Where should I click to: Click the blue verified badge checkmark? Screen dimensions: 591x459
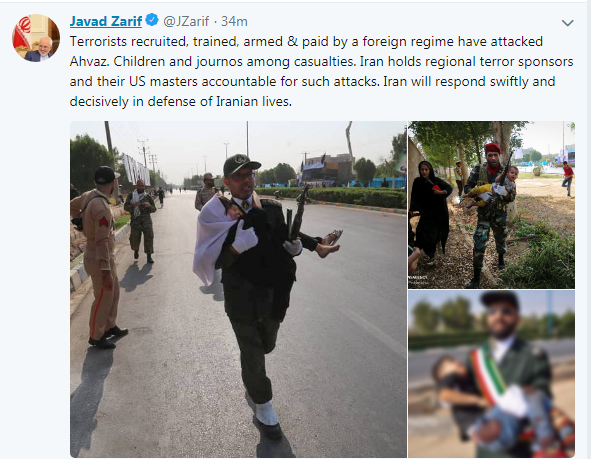pos(152,20)
